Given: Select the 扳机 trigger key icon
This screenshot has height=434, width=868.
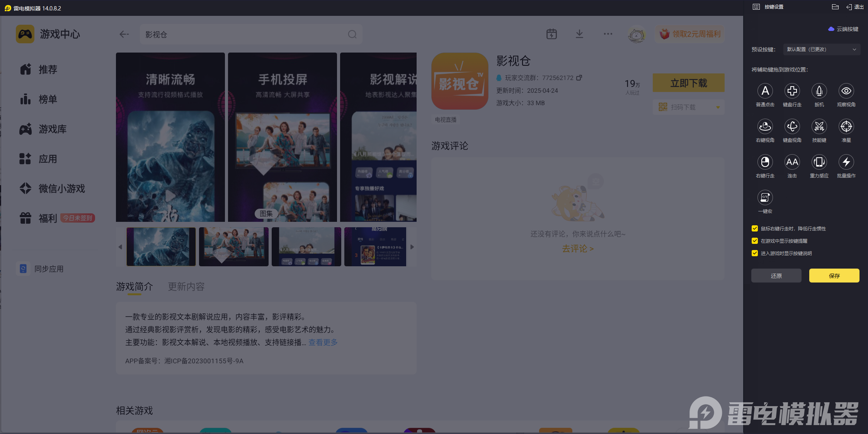Looking at the screenshot, I should tap(819, 91).
